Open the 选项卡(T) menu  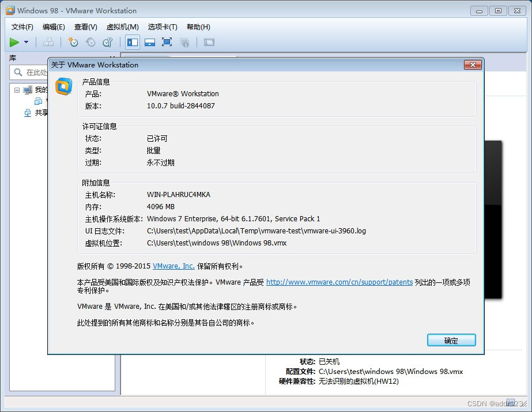163,27
